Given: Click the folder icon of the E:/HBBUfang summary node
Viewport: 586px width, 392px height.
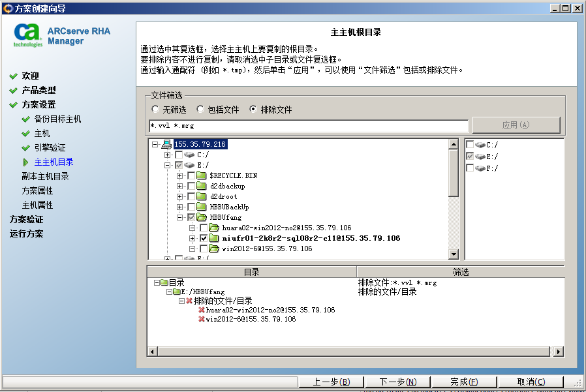Looking at the screenshot, I should tap(177, 292).
